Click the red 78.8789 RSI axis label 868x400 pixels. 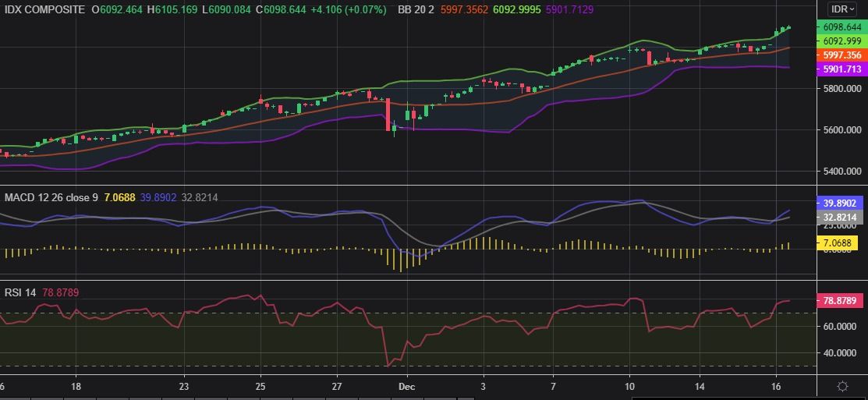(x=840, y=301)
